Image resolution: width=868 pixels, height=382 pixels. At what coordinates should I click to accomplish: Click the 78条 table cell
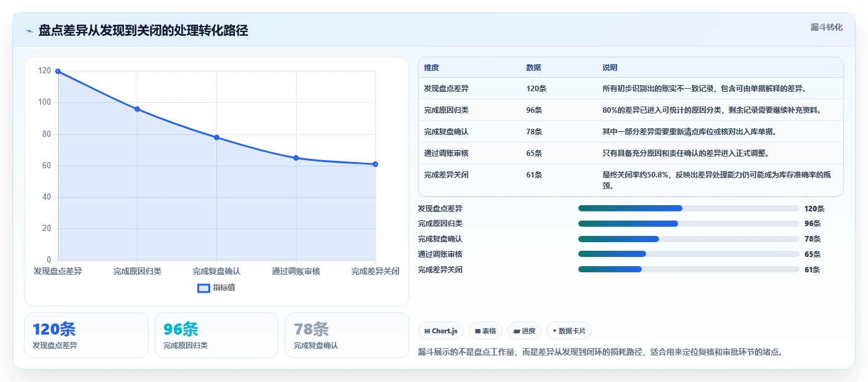[534, 132]
